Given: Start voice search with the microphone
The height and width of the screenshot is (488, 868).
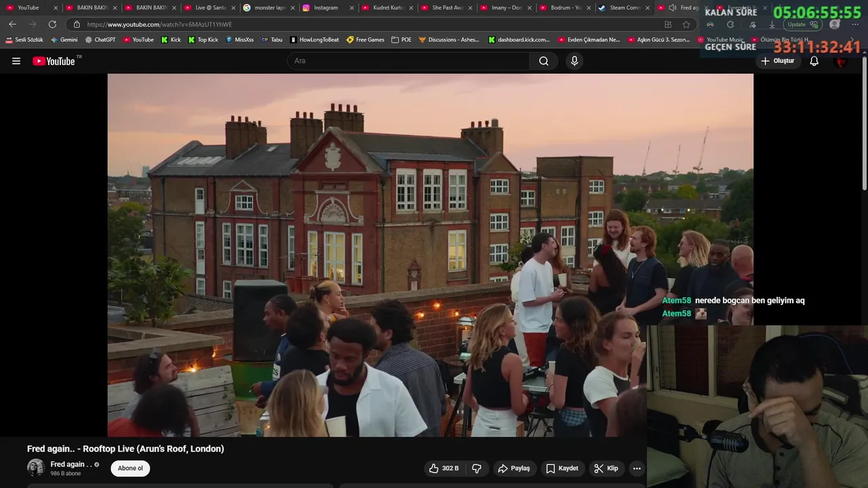Looking at the screenshot, I should pyautogui.click(x=574, y=61).
